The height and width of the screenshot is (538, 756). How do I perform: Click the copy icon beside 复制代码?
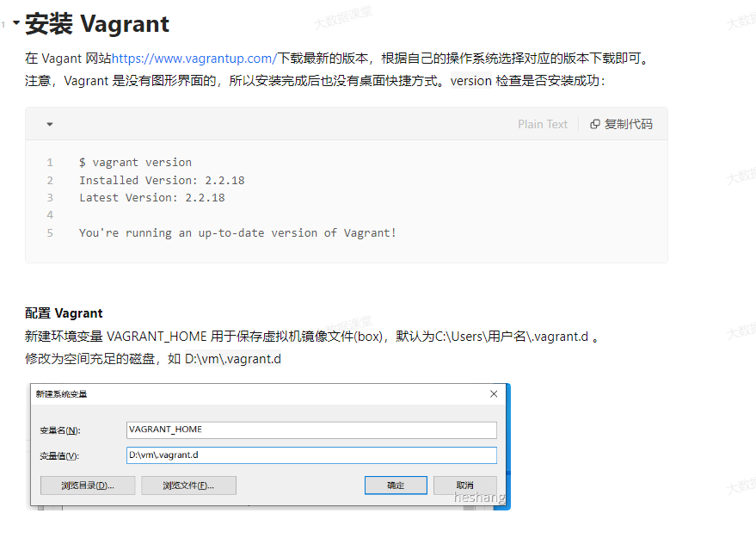(595, 124)
